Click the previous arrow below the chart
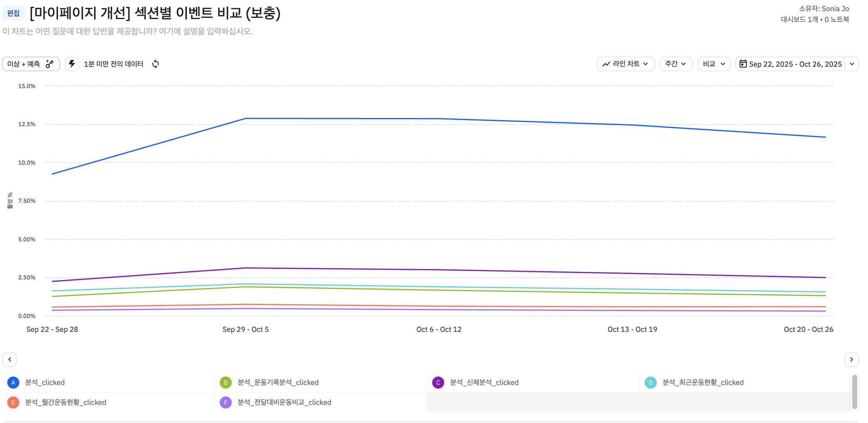 point(10,359)
